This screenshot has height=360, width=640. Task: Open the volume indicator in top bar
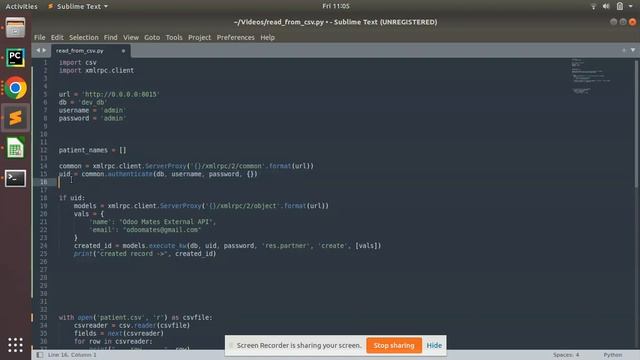[x=607, y=6]
